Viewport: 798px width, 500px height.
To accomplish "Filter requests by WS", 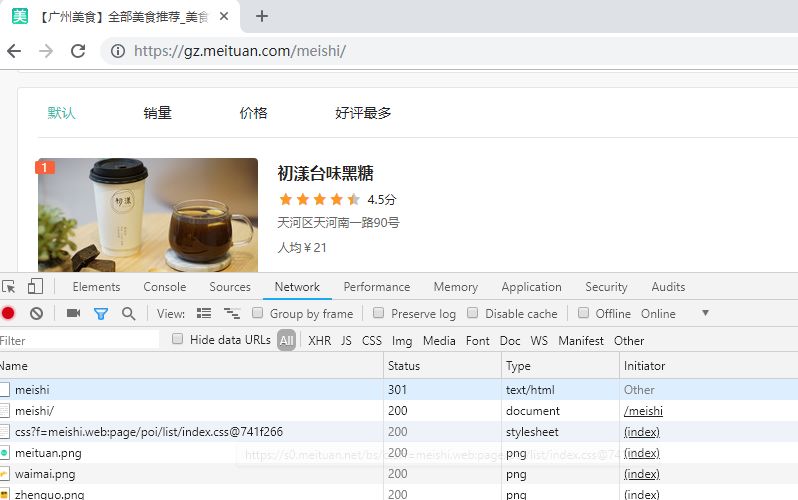I will pyautogui.click(x=539, y=341).
